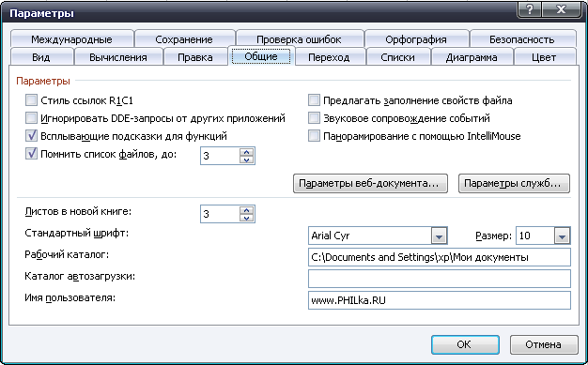This screenshot has width=588, height=365.
Task: Toggle Помнить список файлов checkbox
Action: [32, 154]
